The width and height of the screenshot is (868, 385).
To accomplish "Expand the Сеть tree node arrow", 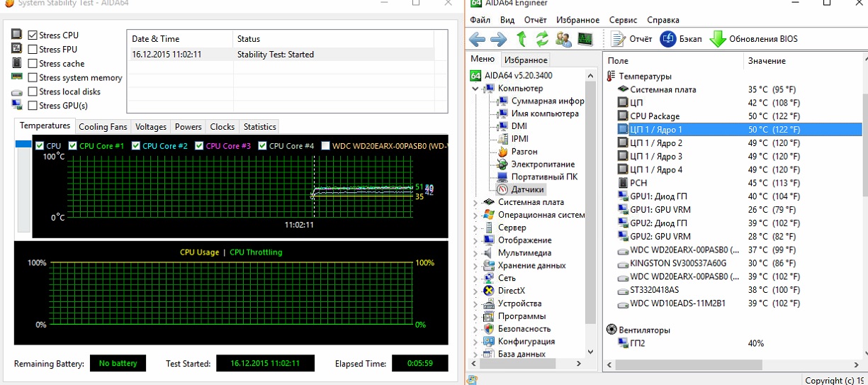I will point(475,278).
